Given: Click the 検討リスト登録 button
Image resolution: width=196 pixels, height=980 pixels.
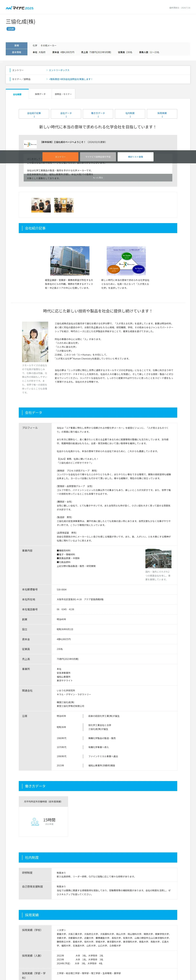Looking at the screenshot, I should pos(136,157).
